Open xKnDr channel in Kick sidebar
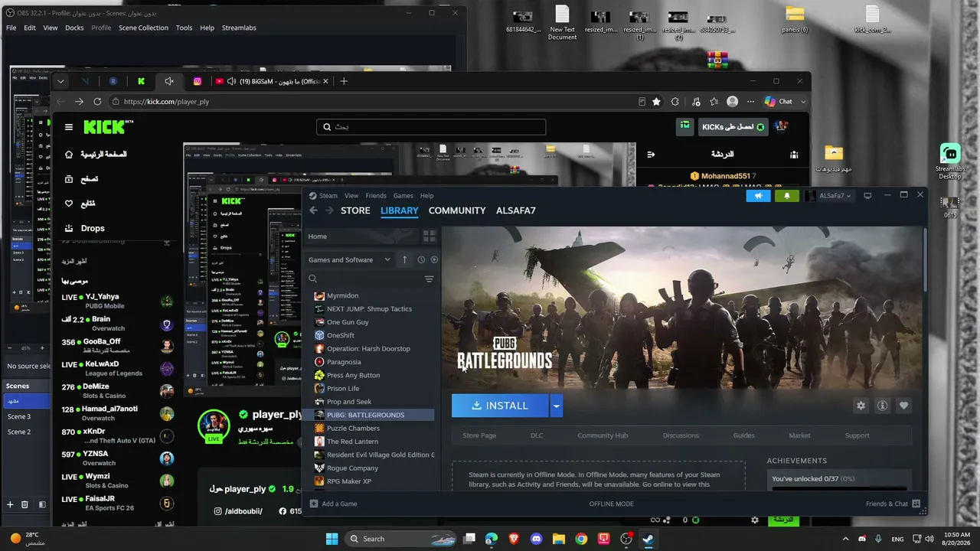Screen dimensions: 980x551 click(117, 436)
